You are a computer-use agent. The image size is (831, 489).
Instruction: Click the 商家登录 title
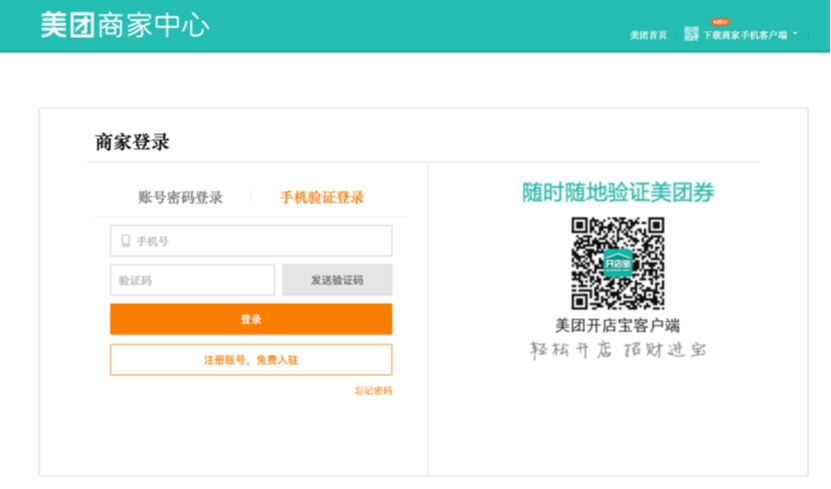(132, 142)
